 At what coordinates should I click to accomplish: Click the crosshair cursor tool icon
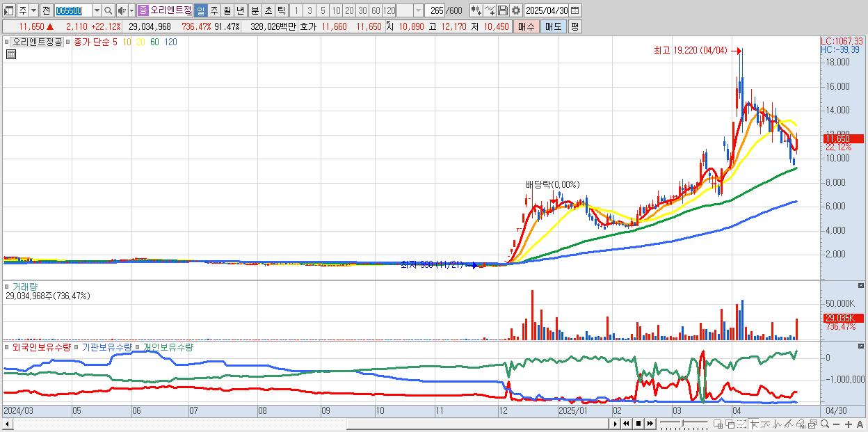(x=754, y=424)
